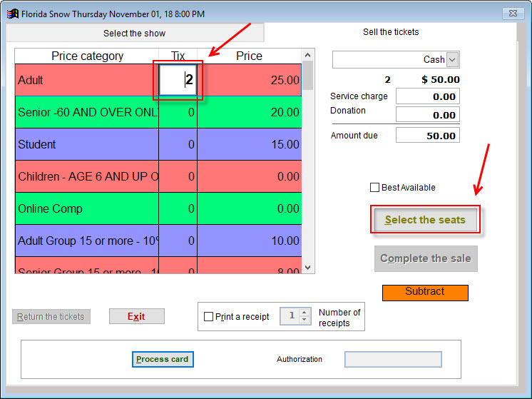Click the $ 50.00 subtotal text
Image resolution: width=532 pixels, height=399 pixels.
(441, 79)
